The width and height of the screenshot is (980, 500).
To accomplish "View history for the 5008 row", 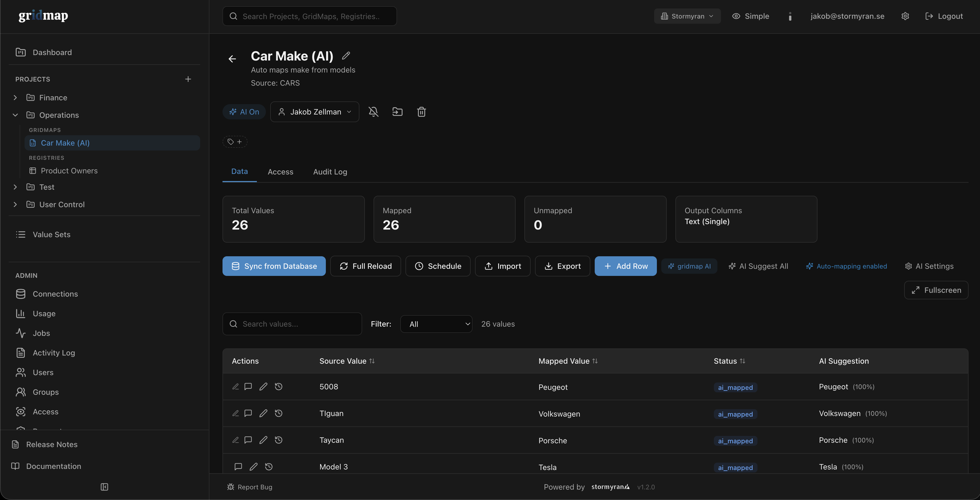I will pyautogui.click(x=278, y=386).
